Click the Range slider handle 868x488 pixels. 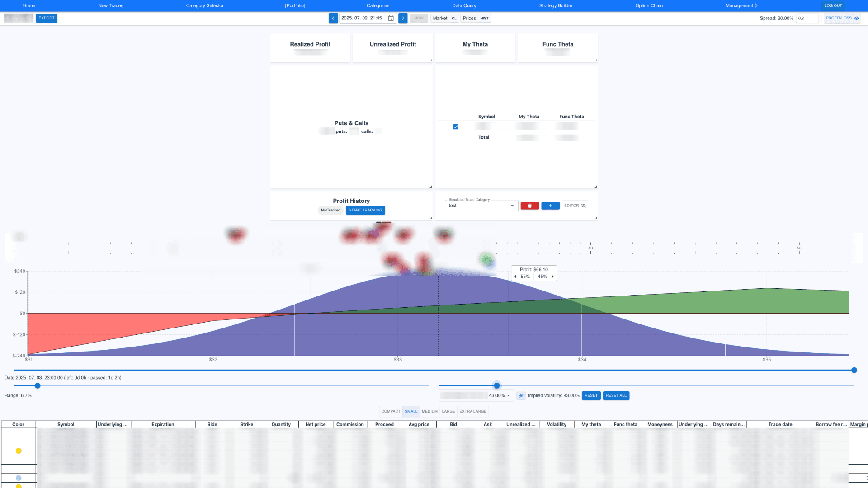[x=38, y=386]
